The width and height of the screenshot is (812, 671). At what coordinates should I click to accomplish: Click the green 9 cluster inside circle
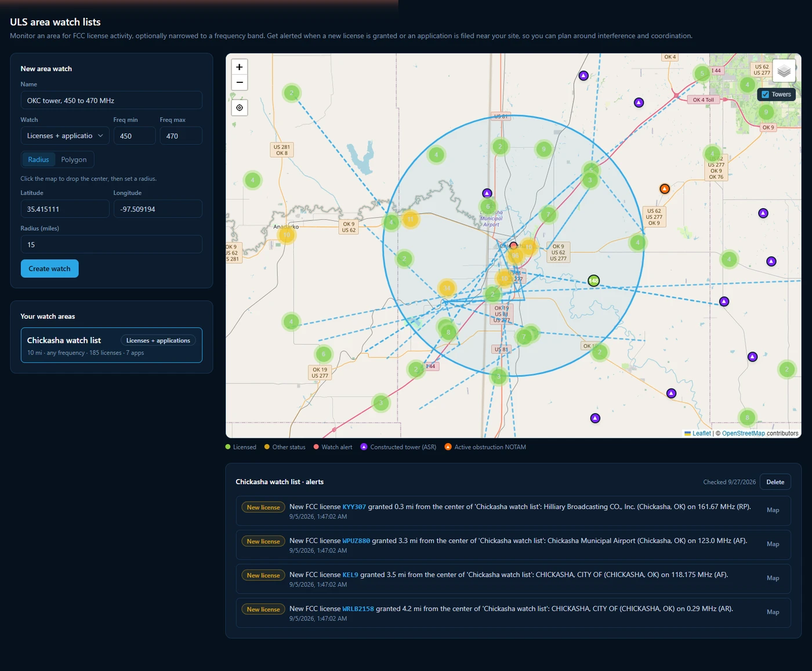click(543, 149)
